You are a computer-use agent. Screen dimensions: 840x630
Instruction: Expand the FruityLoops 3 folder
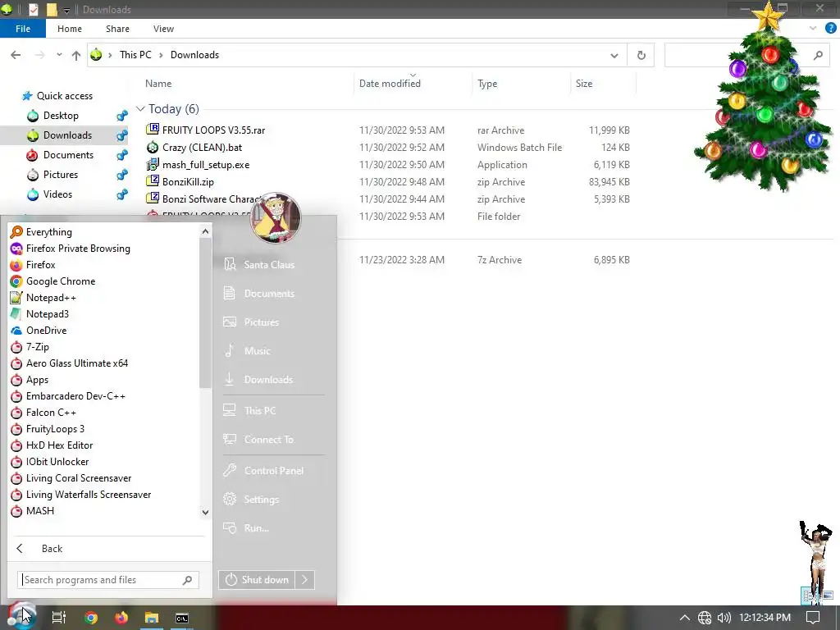[47, 429]
